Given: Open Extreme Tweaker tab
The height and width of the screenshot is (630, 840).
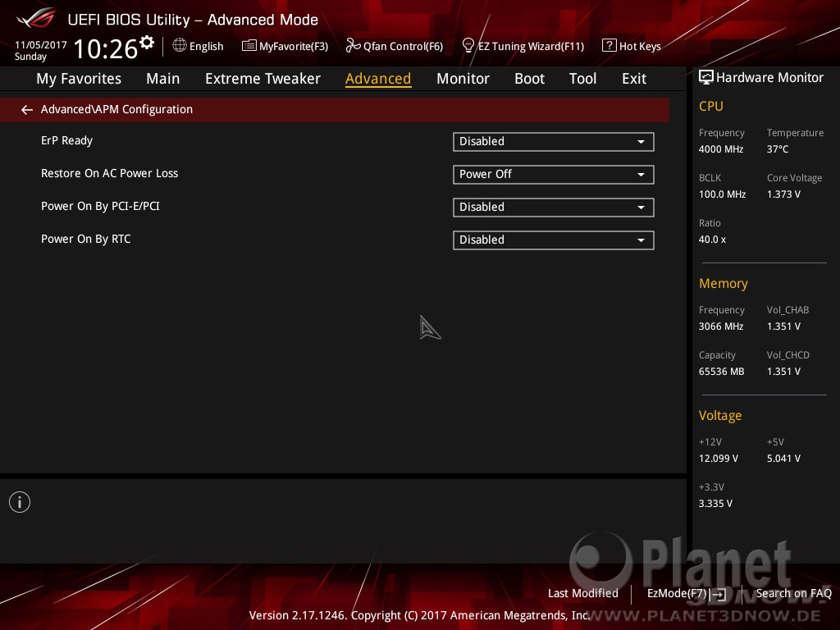Looking at the screenshot, I should [x=262, y=79].
